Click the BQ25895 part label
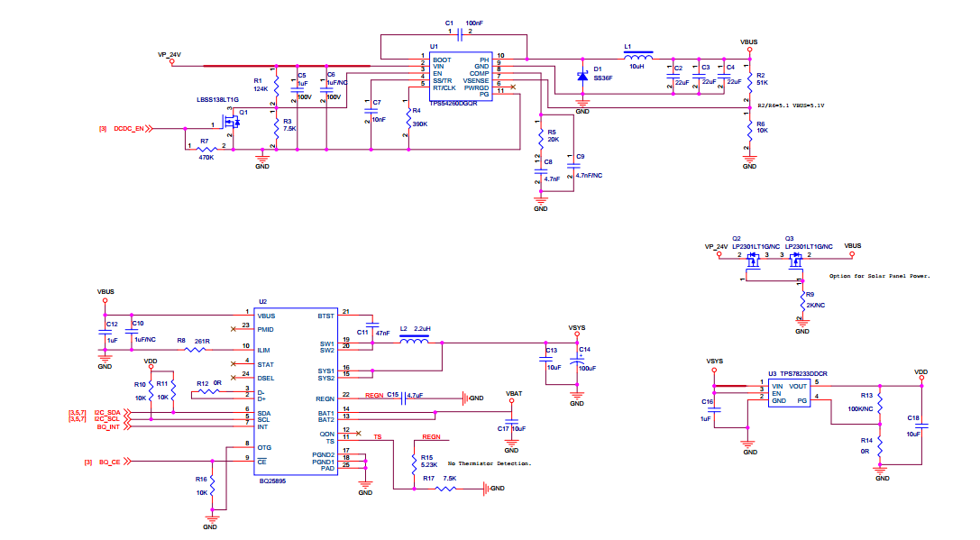Screen dimensions: 980x540 coord(272,481)
